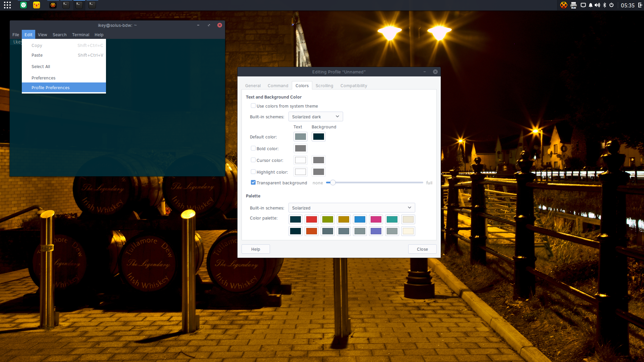Click the green palette swatch
This screenshot has height=362, width=644.
pyautogui.click(x=328, y=220)
